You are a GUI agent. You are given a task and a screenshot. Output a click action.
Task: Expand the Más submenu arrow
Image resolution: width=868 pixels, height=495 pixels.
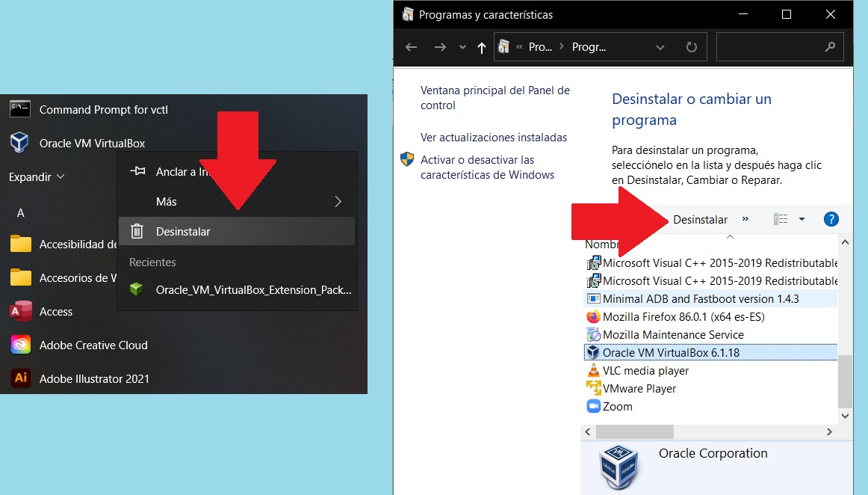click(338, 201)
